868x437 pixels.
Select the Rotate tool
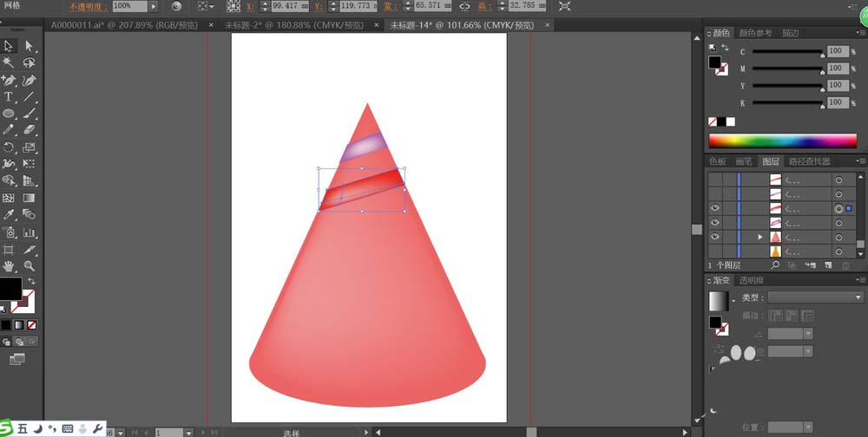9,147
